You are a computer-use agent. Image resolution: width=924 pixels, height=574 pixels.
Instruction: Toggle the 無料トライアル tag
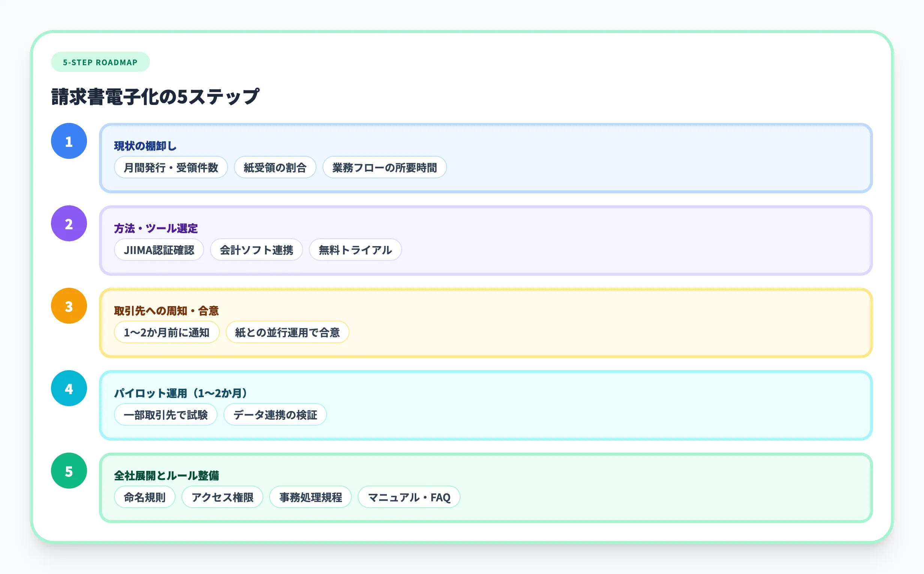pos(355,250)
